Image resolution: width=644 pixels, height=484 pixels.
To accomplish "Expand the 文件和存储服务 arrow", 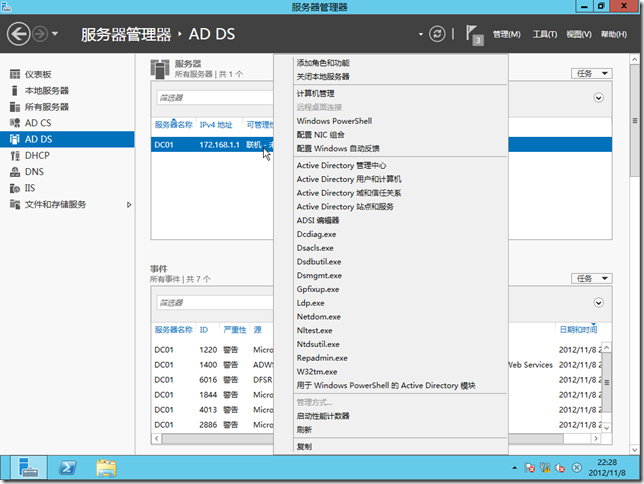I will 129,205.
